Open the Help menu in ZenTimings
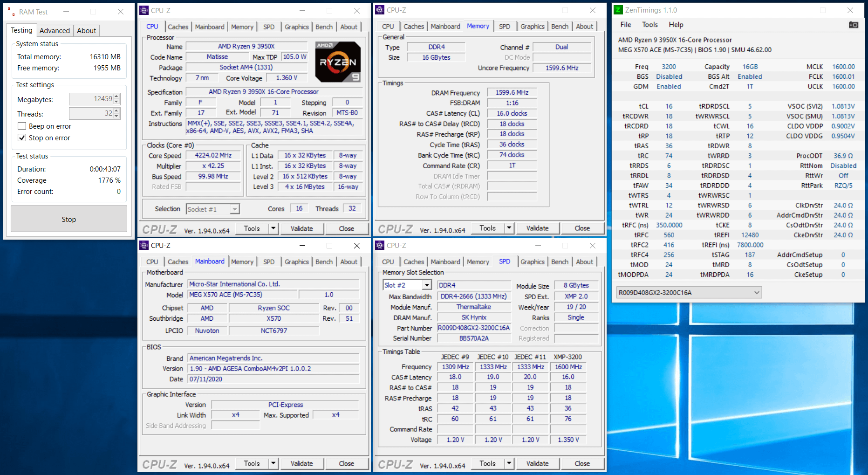The height and width of the screenshot is (475, 868). coord(676,25)
